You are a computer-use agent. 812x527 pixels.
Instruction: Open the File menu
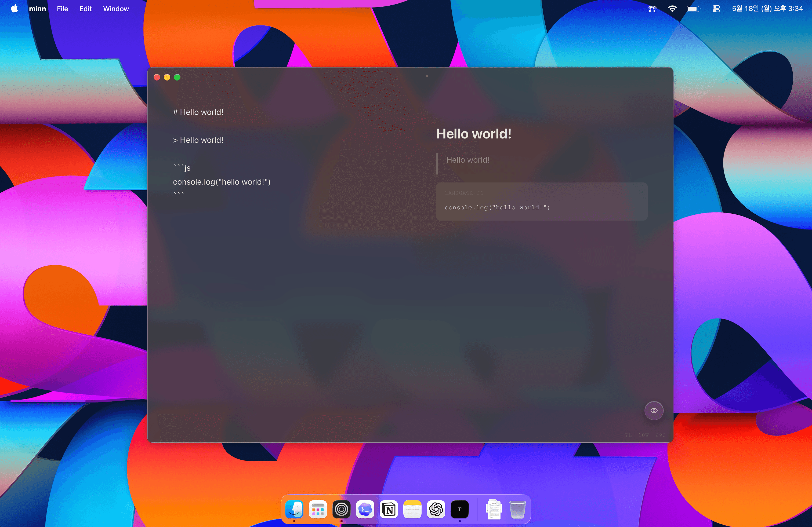click(x=63, y=9)
